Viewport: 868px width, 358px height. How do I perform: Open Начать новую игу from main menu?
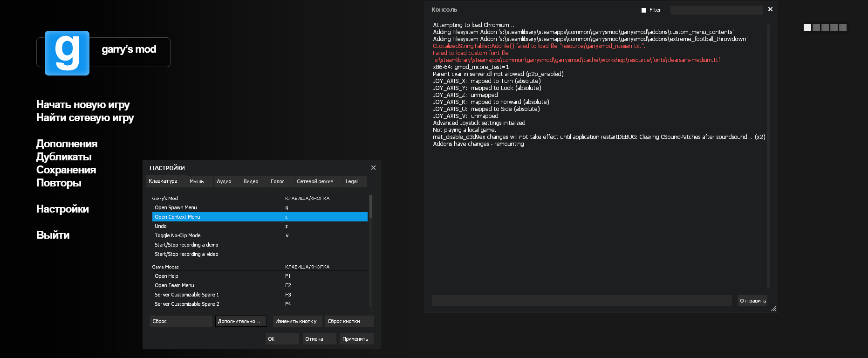83,105
